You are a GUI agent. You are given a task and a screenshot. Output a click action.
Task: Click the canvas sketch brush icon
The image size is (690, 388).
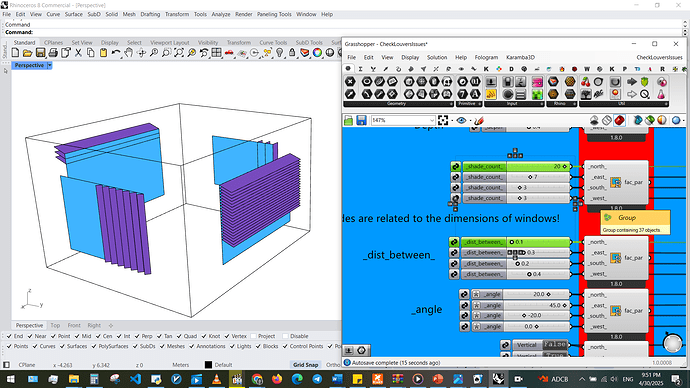(x=479, y=120)
